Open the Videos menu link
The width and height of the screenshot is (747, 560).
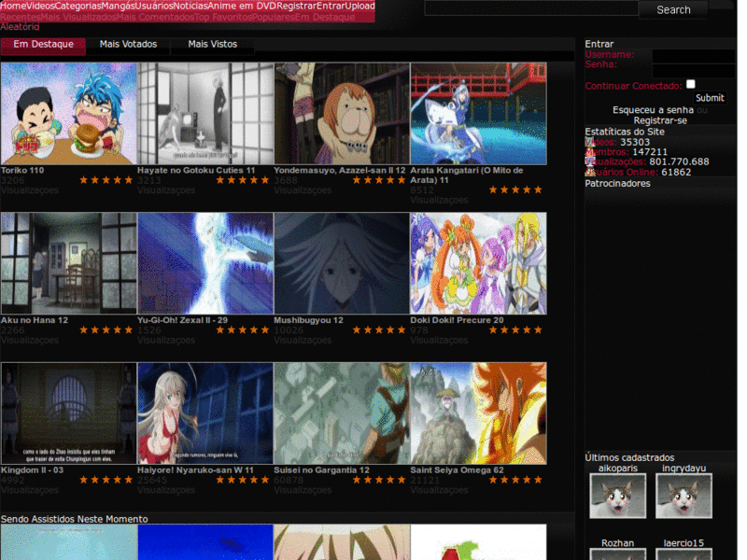coord(40,7)
